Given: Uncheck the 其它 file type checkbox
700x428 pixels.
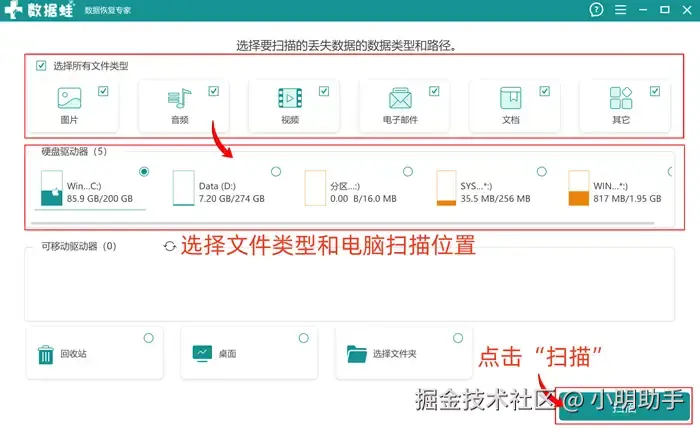Looking at the screenshot, I should point(654,91).
